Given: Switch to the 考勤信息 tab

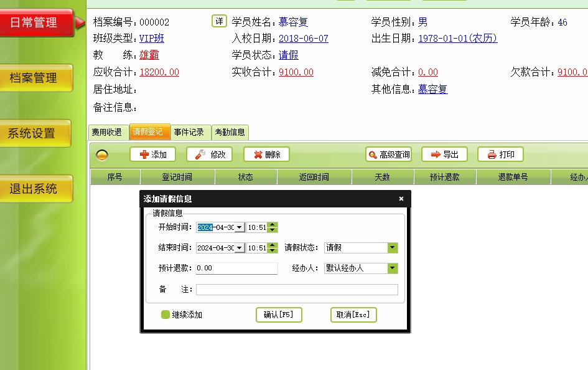Looking at the screenshot, I should [x=230, y=132].
